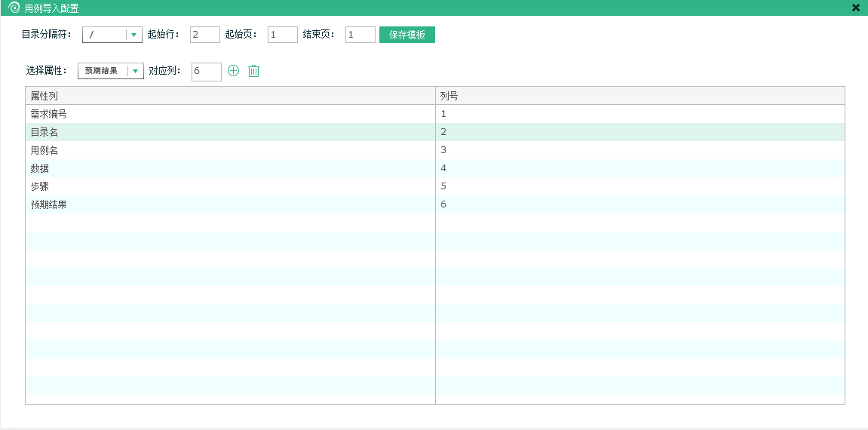Open the 目录分隔符 dropdown arrow
868x430 pixels.
pyautogui.click(x=133, y=35)
